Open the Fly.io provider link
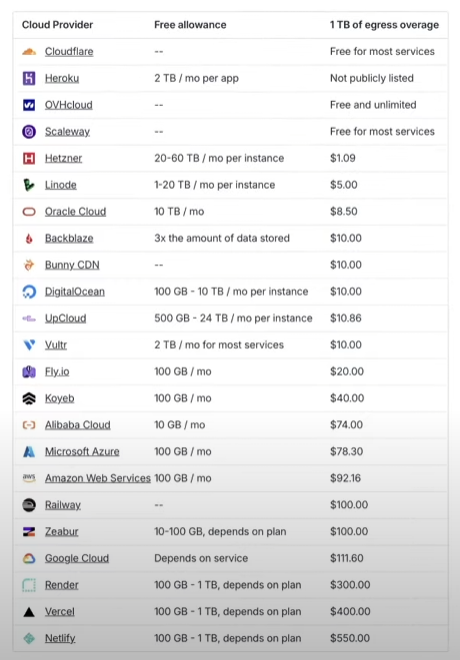460x660 pixels. 57,372
